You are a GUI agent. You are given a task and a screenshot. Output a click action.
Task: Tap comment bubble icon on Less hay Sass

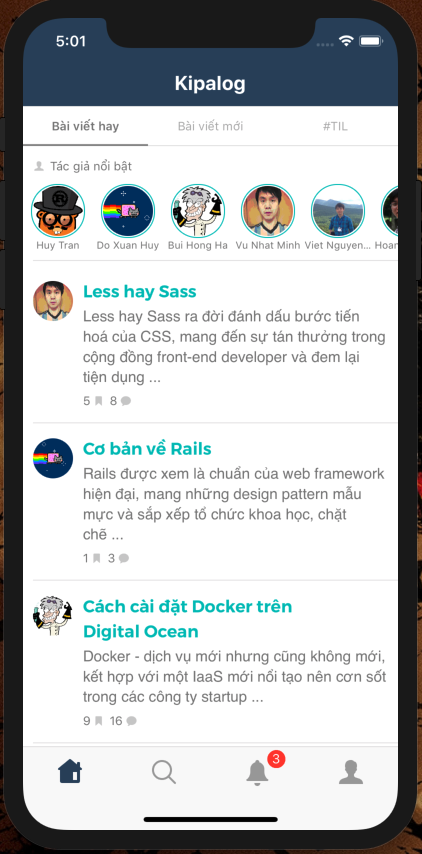[x=126, y=401]
